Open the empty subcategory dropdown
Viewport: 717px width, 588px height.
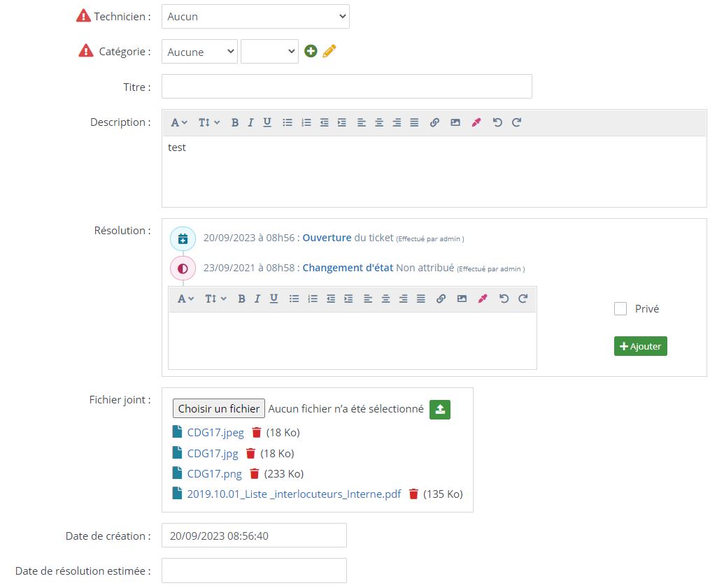[270, 52]
